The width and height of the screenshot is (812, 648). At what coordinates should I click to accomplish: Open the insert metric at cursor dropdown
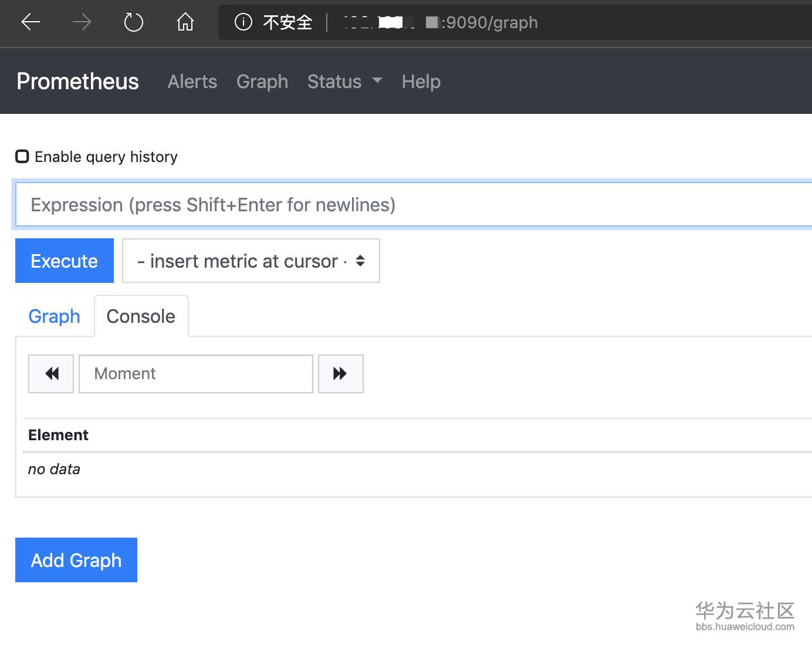[x=251, y=261]
